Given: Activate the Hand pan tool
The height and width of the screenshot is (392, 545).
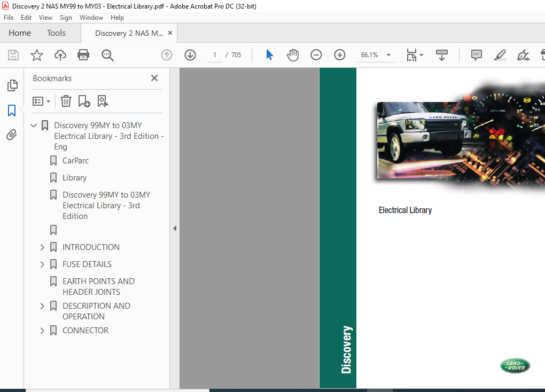Looking at the screenshot, I should coord(293,55).
